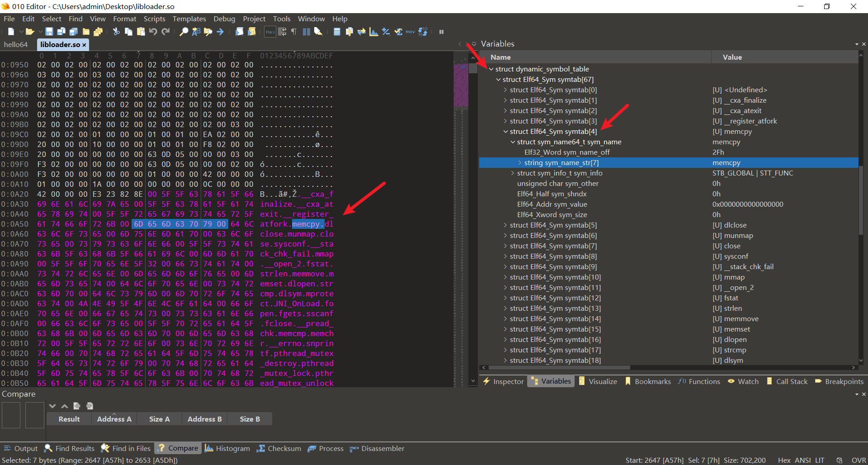868x465 pixels.
Task: Expand symtab[0] Undefined row
Action: point(505,90)
